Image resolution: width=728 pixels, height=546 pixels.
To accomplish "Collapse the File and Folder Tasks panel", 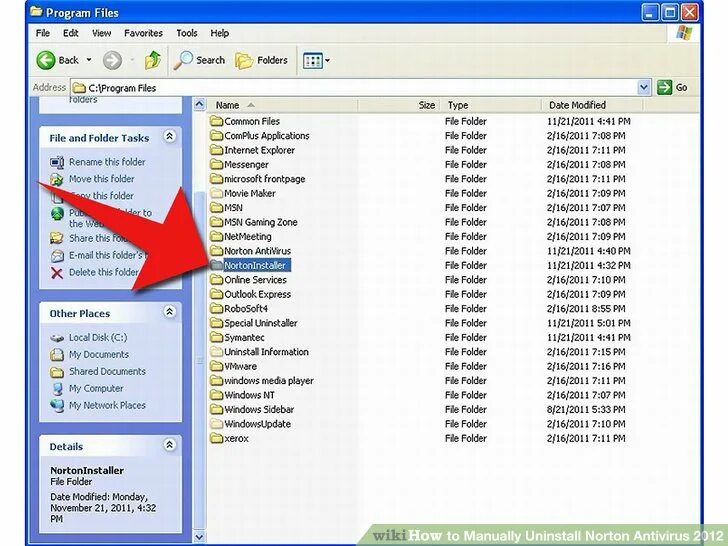I will 169,136.
